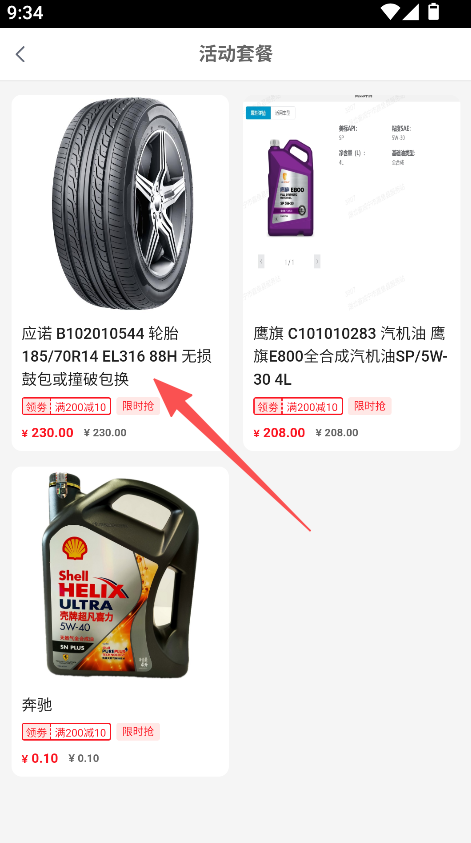Open the 应诺 轮胎 185/70R14 product title
Screen dimensions: 471x843
coord(117,356)
